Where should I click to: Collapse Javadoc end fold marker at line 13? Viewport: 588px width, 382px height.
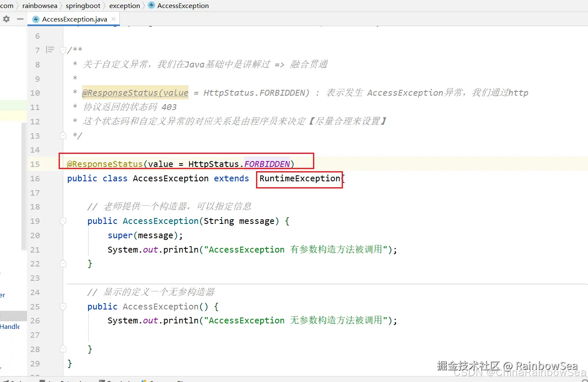pyautogui.click(x=63, y=135)
